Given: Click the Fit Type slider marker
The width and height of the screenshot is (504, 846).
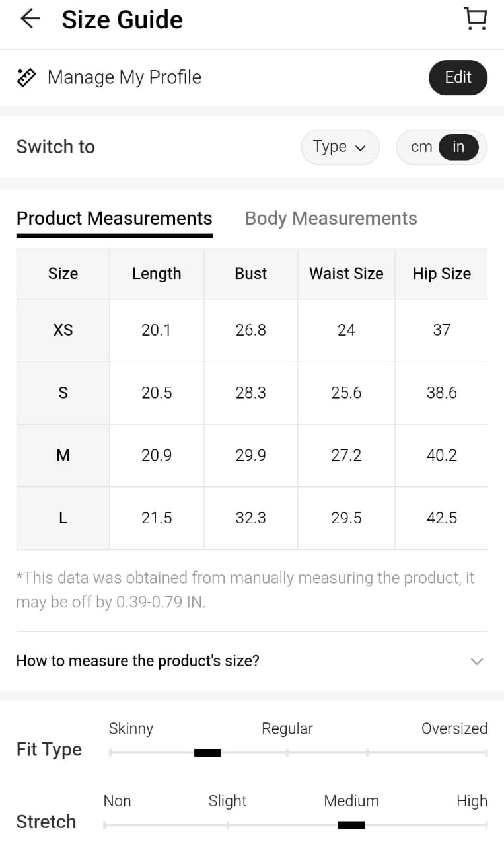Looking at the screenshot, I should pos(207,752).
